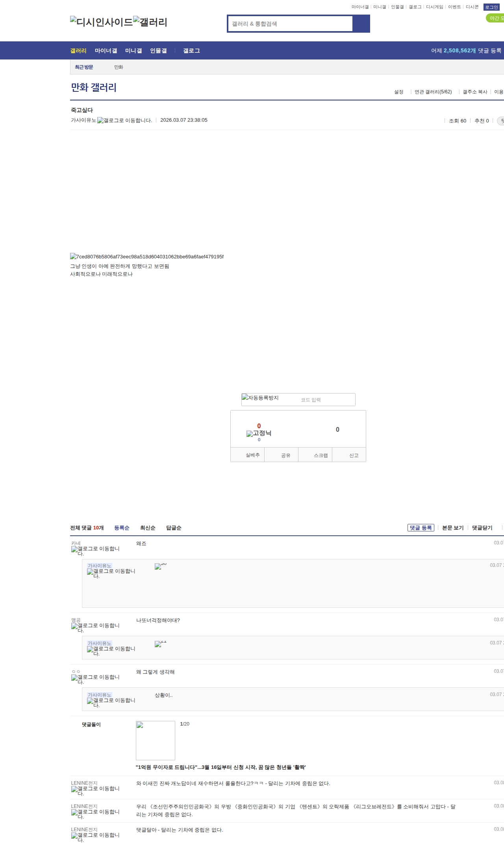
Task: Open gallog icon of 가사이유노's 상황이.. reply
Action: pyautogui.click(x=111, y=702)
